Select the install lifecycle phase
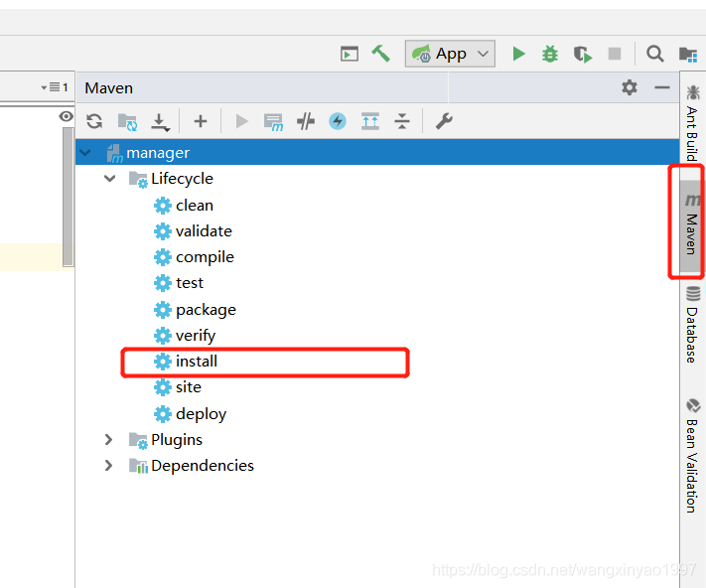706x588 pixels. tap(186, 362)
